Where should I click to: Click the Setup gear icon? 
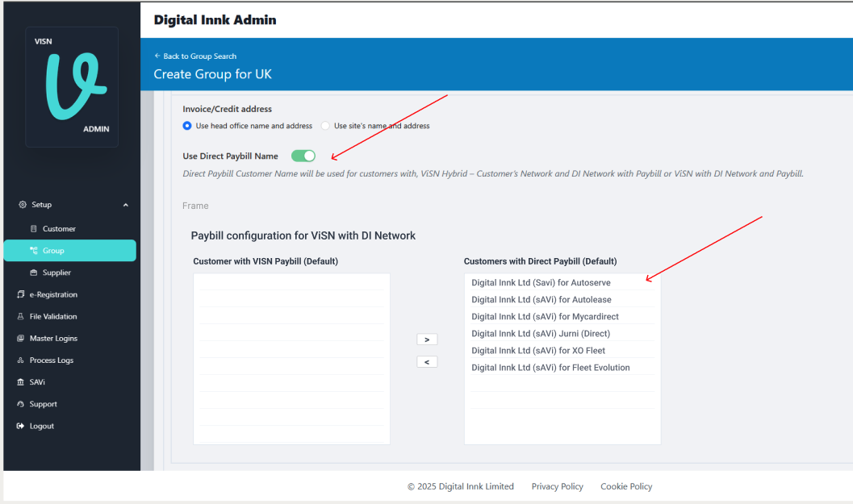tap(23, 205)
